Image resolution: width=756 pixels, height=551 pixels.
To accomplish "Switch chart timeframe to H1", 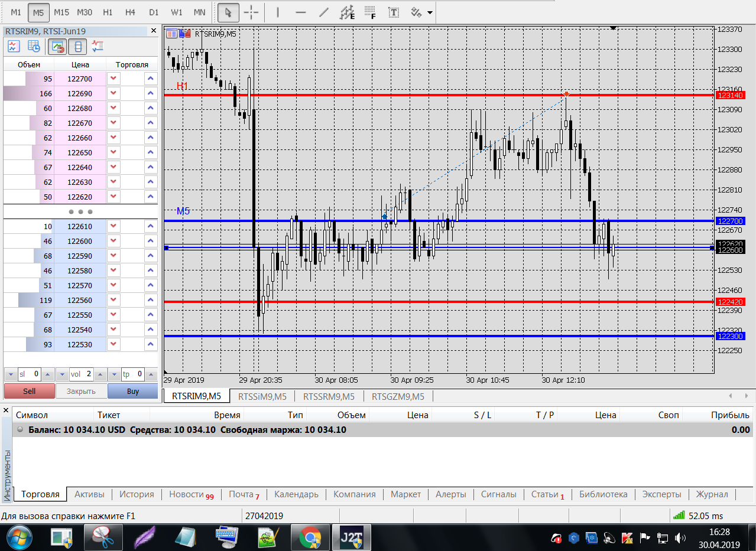I will point(108,12).
